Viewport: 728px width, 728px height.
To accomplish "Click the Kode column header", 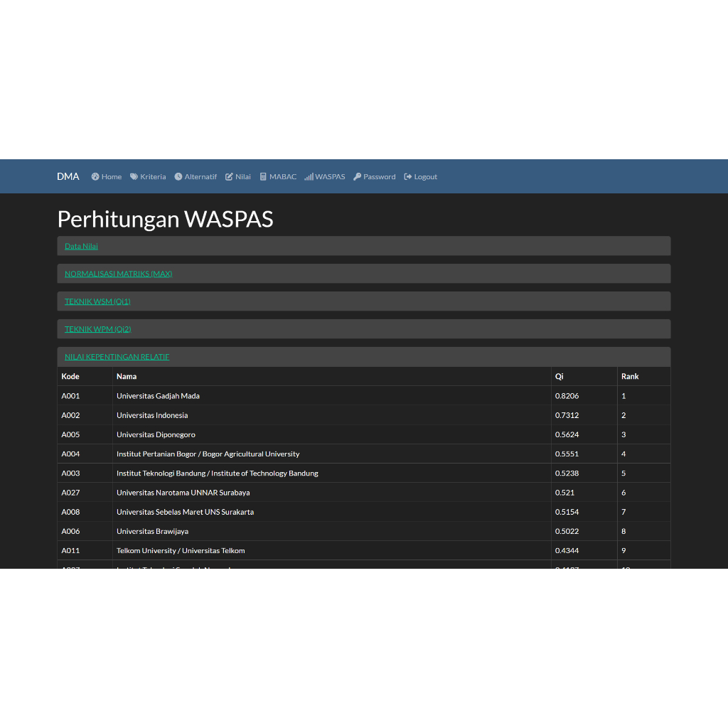I will [x=85, y=376].
